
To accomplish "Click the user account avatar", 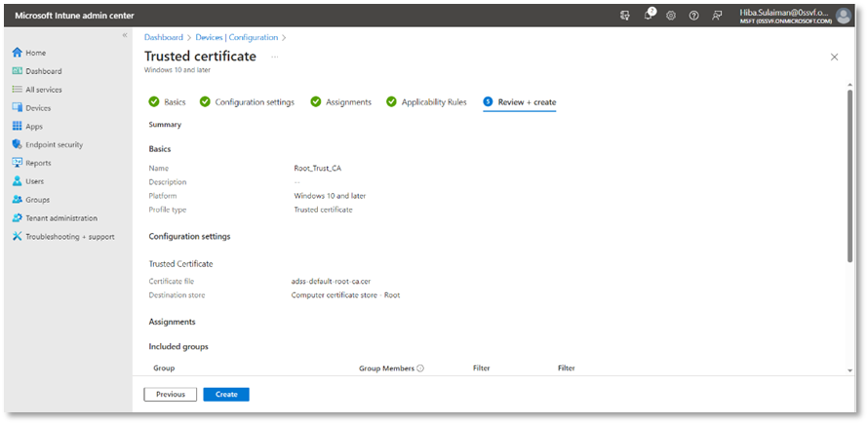I will (x=843, y=16).
